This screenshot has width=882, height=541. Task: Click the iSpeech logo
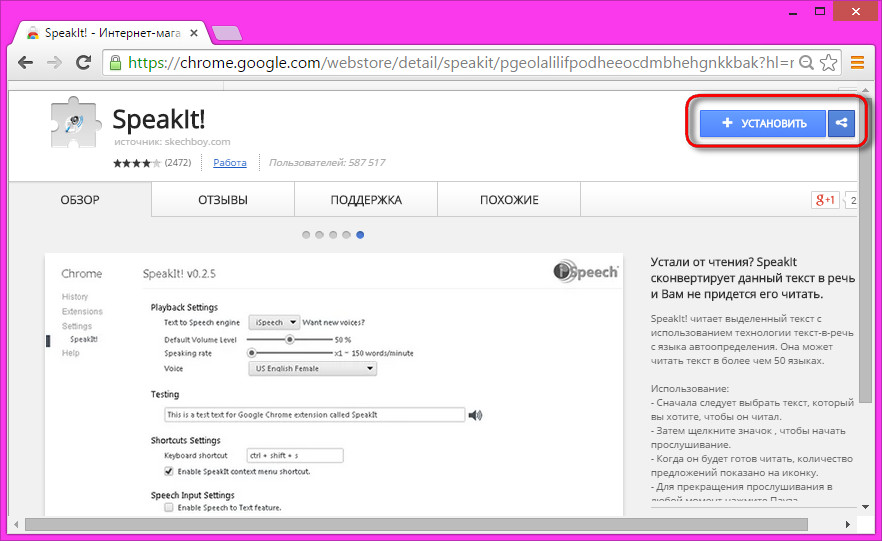click(586, 272)
